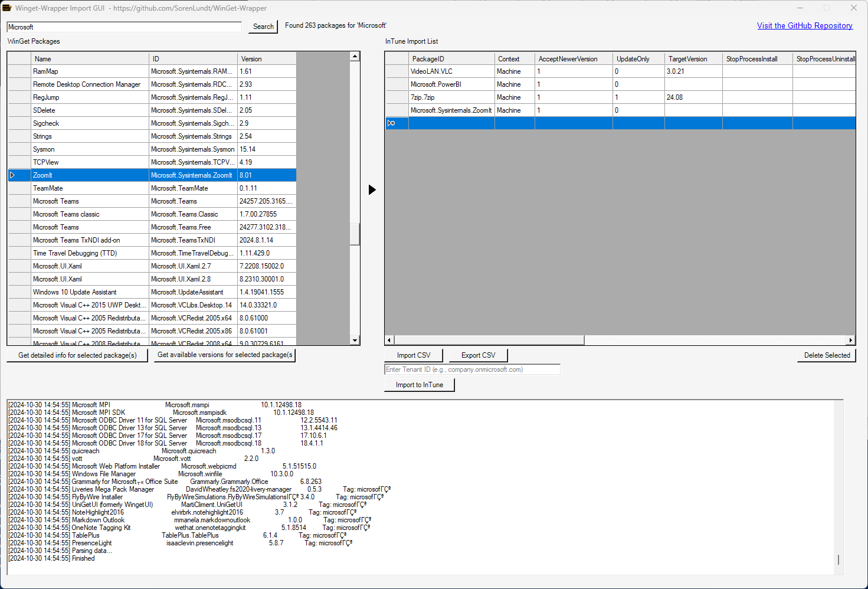Click the Delete Selected button
This screenshot has height=589, width=868.
pos(827,355)
